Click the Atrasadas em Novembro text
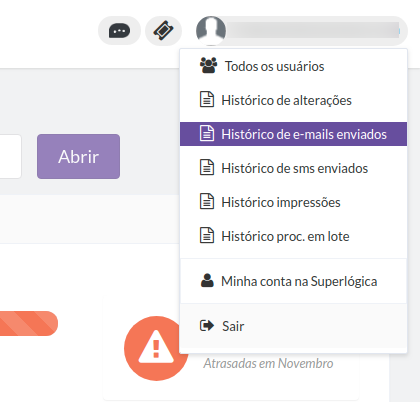Screen dimensions: 420x402 268,363
